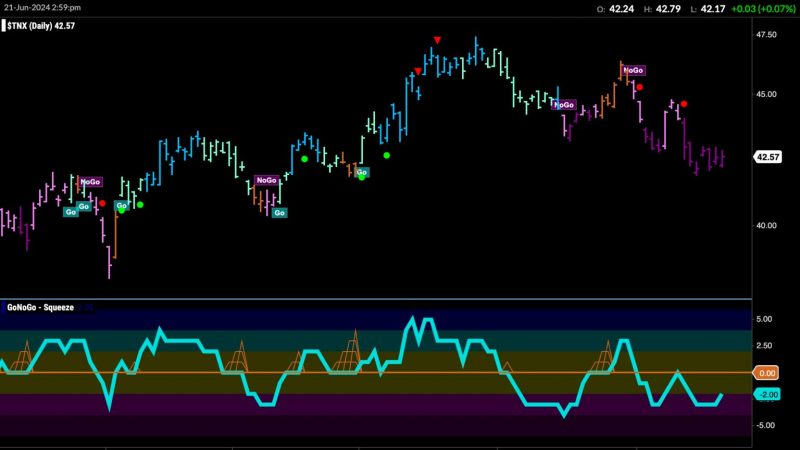Click the leftmost Go signal label

coord(71,212)
